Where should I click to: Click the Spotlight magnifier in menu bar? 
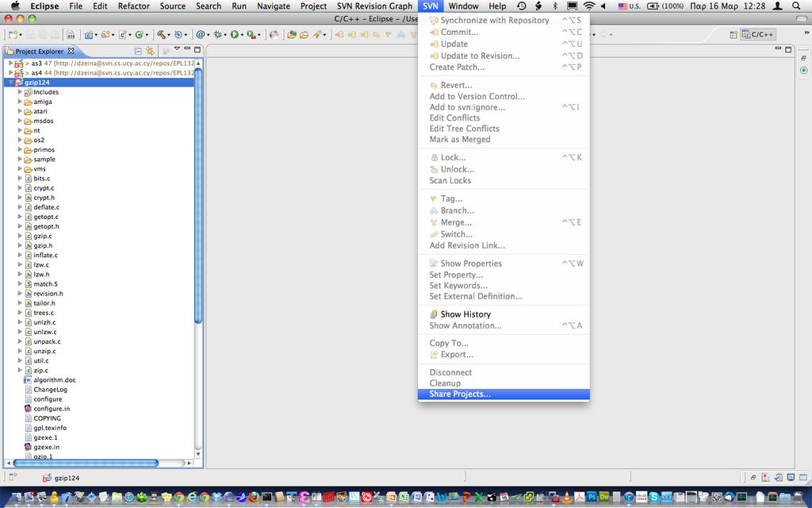pos(796,6)
